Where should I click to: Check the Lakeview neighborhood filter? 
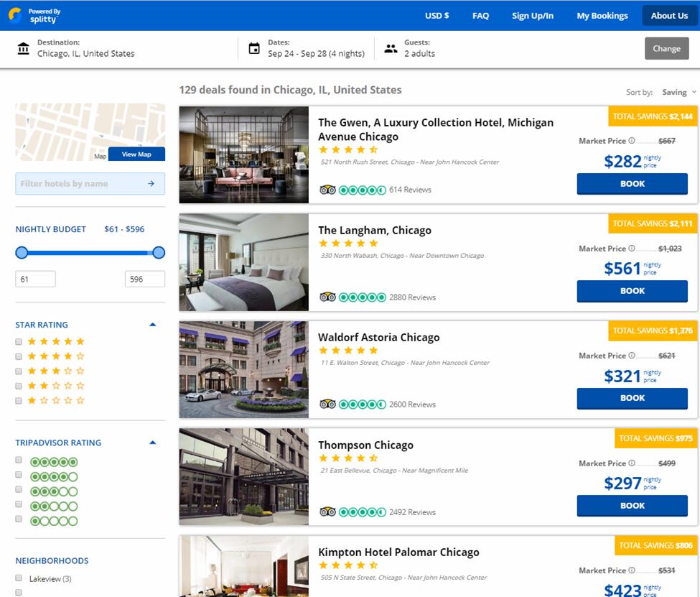click(x=19, y=578)
